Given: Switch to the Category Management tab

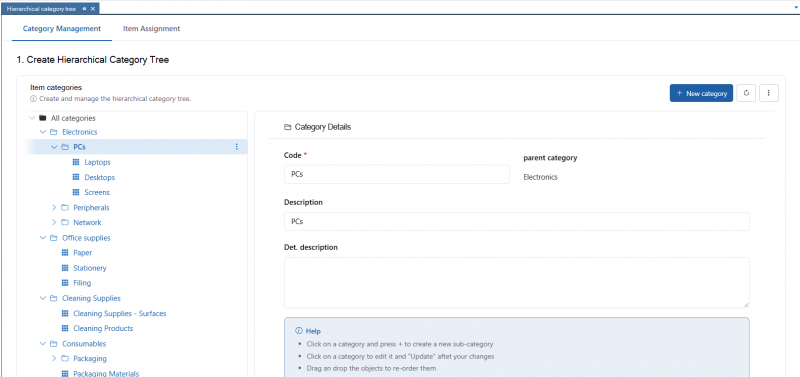Looking at the screenshot, I should [62, 29].
